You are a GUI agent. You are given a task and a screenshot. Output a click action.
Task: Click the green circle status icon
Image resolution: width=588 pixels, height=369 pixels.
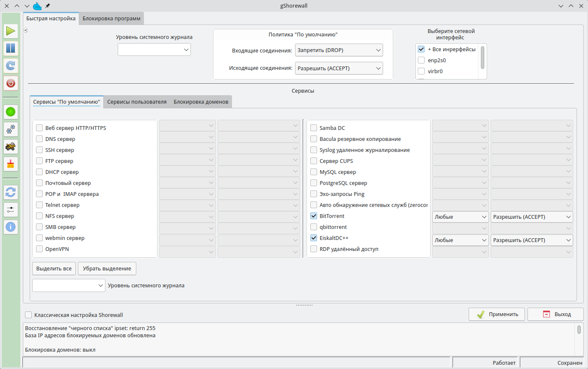coord(11,112)
